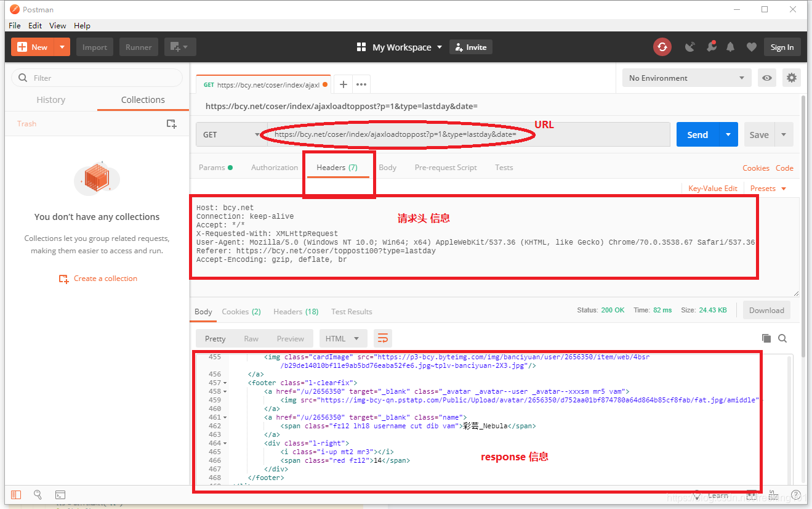This screenshot has height=509, width=812.
Task: Open the No Environment selector
Action: tap(686, 78)
